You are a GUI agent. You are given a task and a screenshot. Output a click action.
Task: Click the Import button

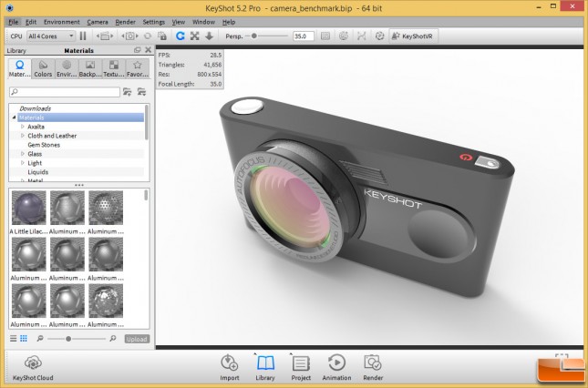[x=230, y=368]
